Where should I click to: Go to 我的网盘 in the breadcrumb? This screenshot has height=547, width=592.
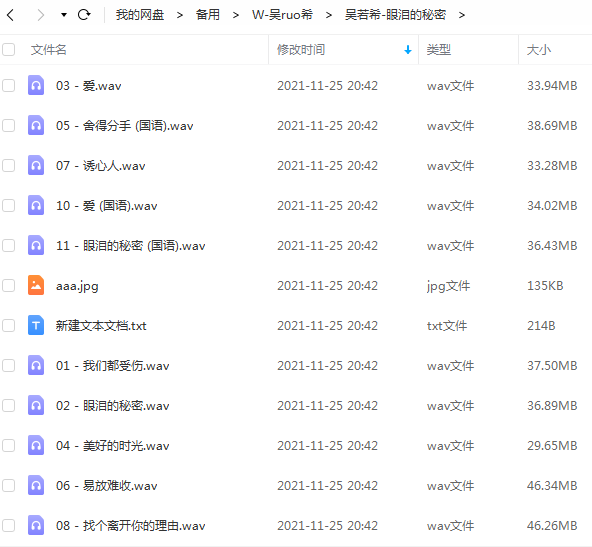point(140,15)
